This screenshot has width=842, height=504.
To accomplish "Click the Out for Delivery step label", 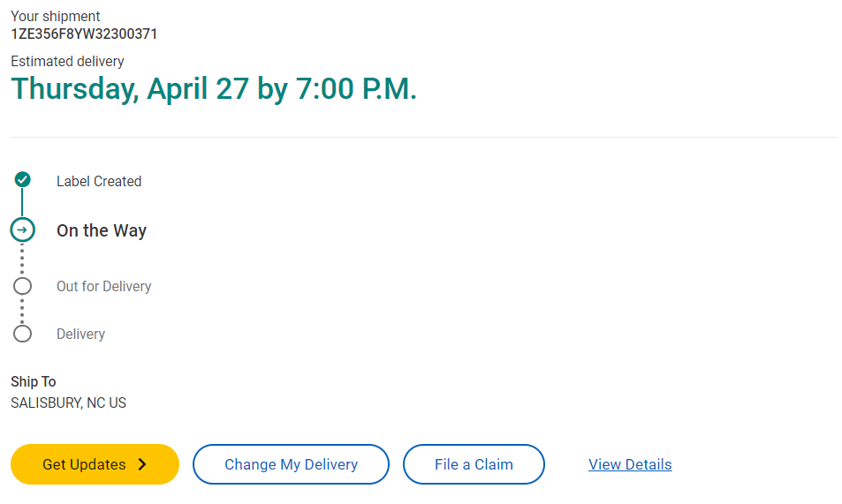I will pyautogui.click(x=103, y=286).
